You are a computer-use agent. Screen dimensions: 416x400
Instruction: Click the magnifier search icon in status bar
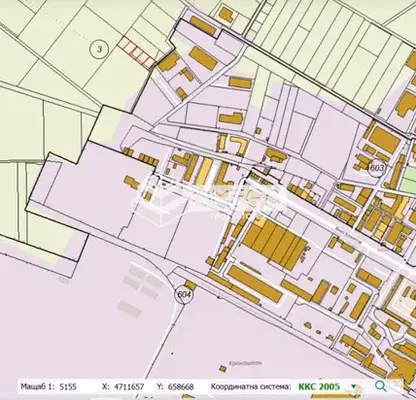click(381, 386)
